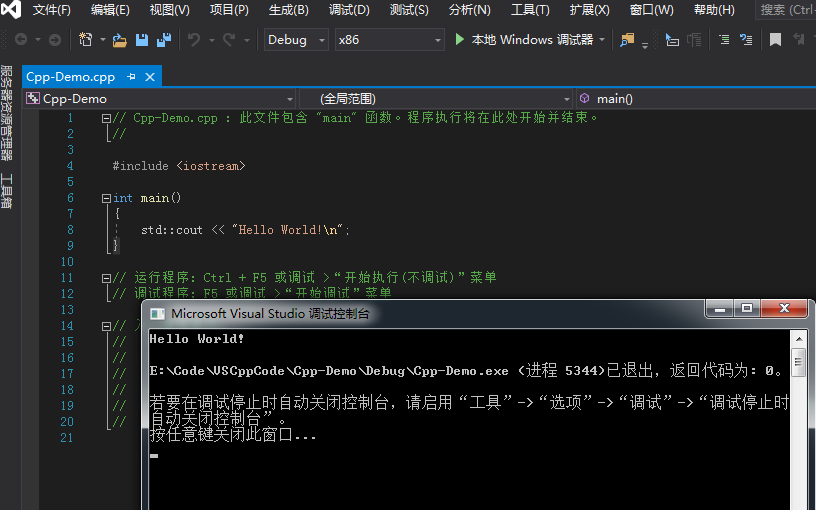Viewport: 816px width, 510px height.
Task: Click the 本地 Windows 调试器 start button
Action: tap(532, 40)
